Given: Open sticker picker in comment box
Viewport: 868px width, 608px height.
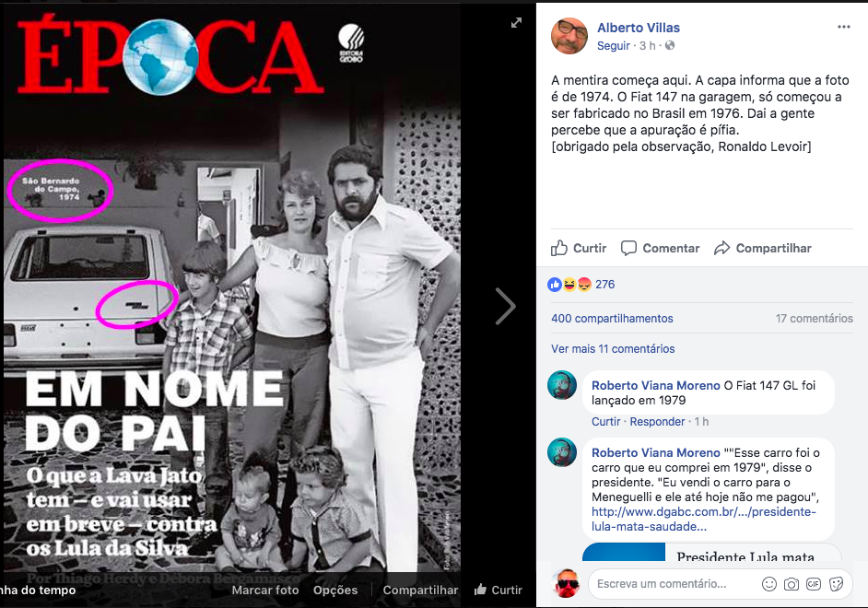Looking at the screenshot, I should tap(836, 584).
